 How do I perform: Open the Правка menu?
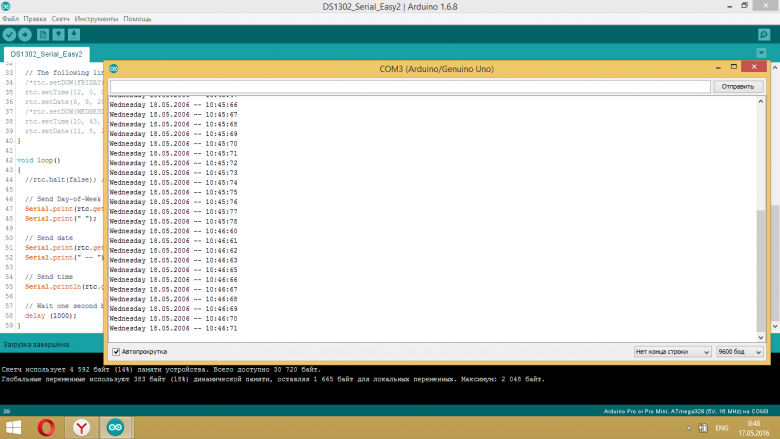tap(35, 18)
